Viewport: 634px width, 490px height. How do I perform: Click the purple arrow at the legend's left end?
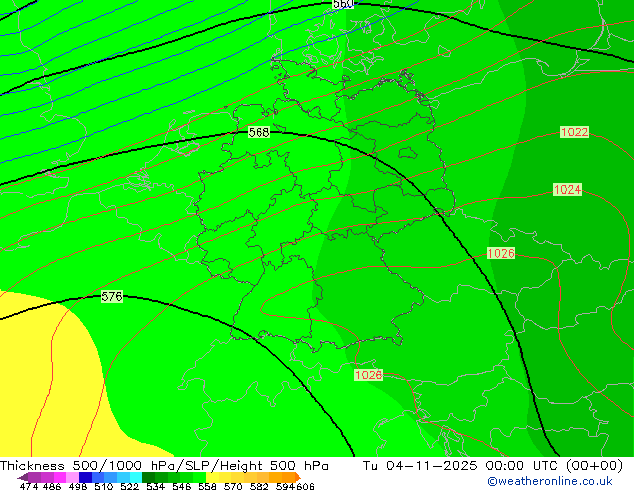coord(22,477)
